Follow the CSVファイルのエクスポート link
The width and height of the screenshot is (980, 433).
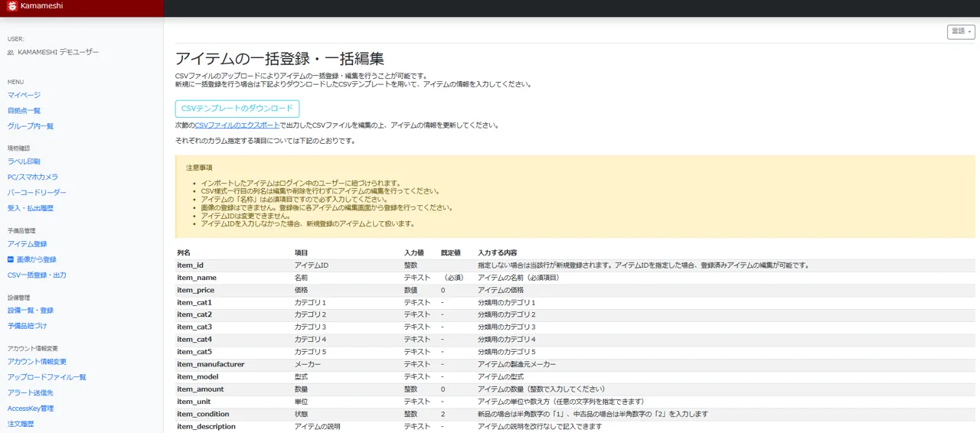pos(237,125)
